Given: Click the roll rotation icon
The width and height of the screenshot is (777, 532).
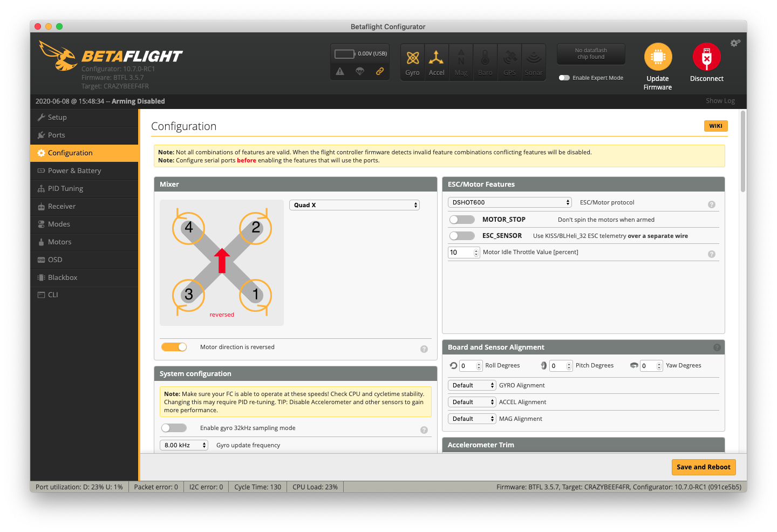Looking at the screenshot, I should tap(453, 365).
